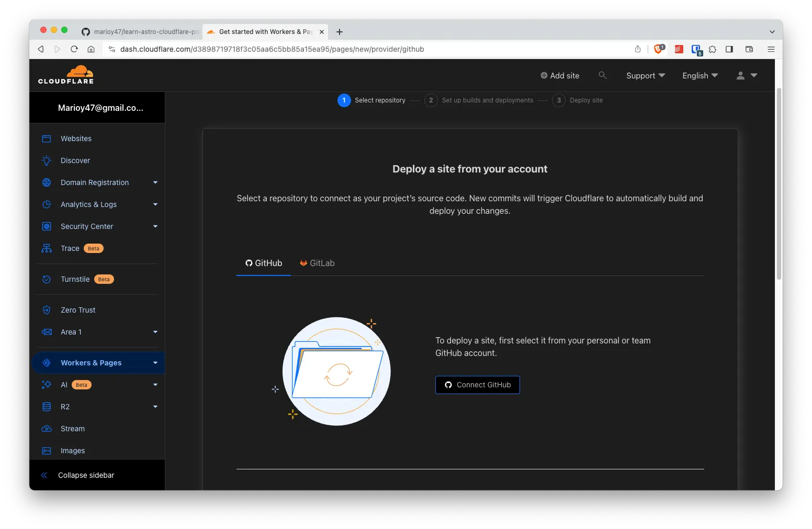Open the English language dropdown
The height and width of the screenshot is (529, 812).
coord(700,76)
